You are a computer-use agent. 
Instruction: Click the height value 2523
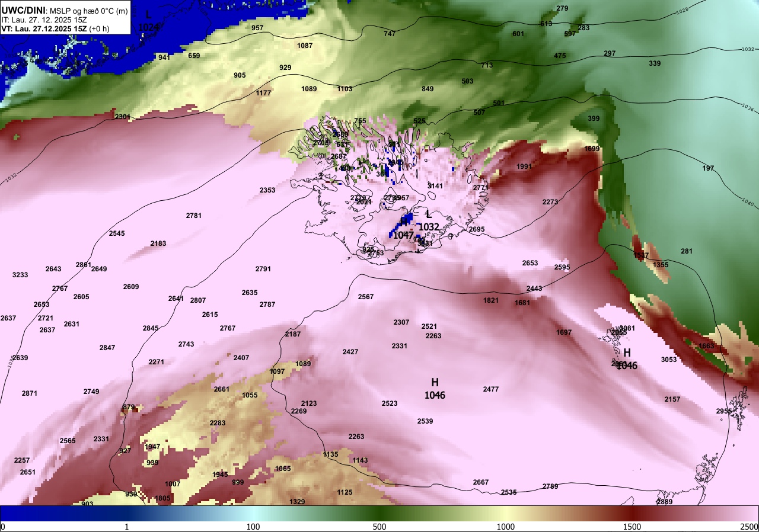[x=390, y=403]
